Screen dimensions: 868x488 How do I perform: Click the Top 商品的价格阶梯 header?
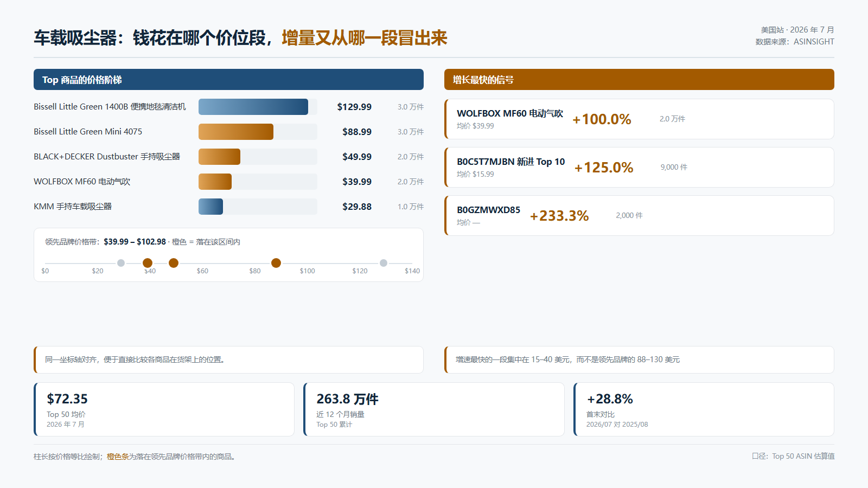click(x=228, y=80)
